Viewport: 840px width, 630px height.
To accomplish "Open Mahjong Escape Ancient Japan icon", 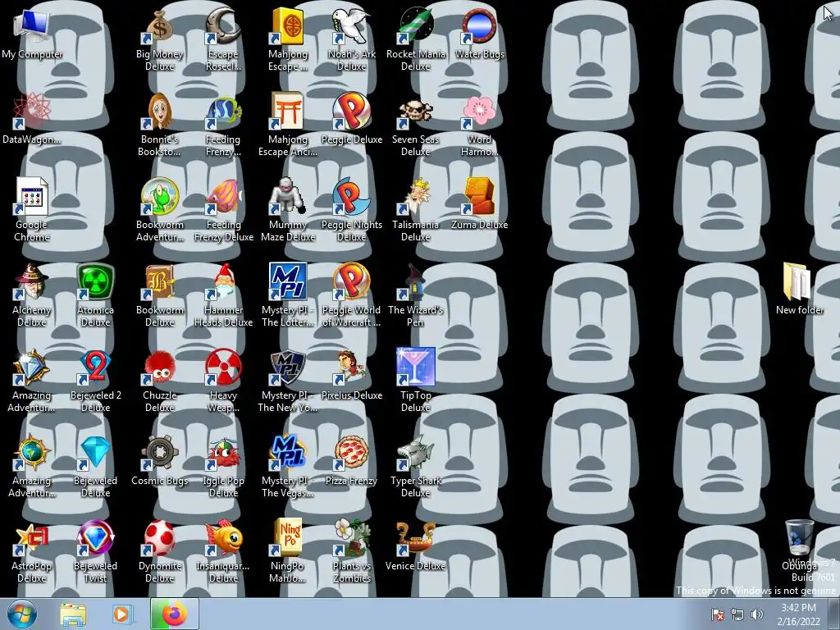I will pyautogui.click(x=288, y=112).
